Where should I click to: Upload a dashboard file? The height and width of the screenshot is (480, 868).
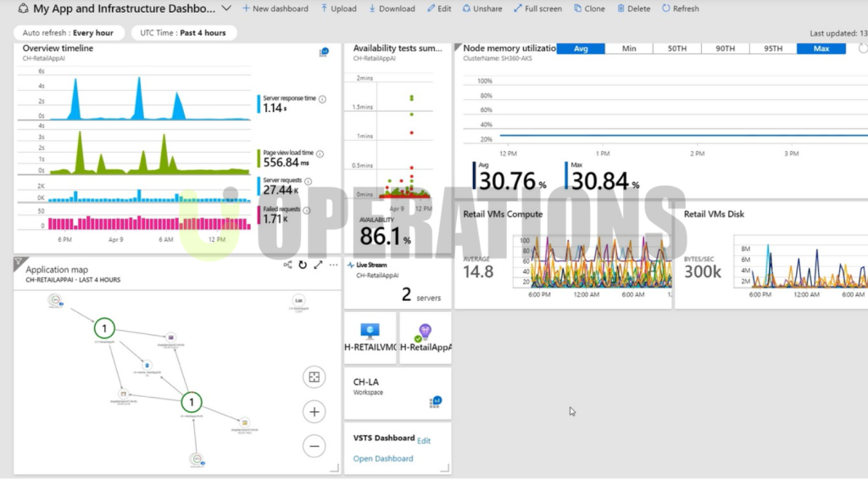[x=339, y=8]
